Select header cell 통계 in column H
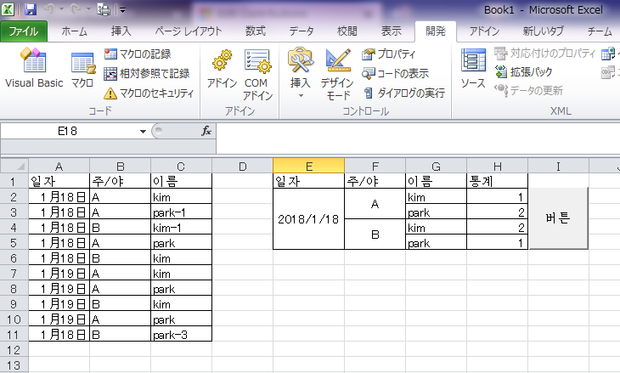 497,181
